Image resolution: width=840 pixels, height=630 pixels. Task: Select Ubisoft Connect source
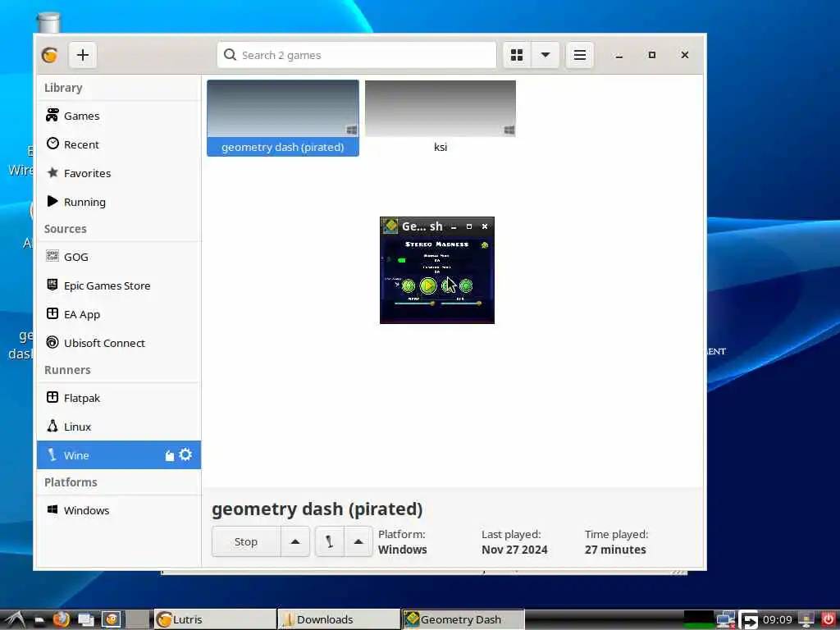118,343
